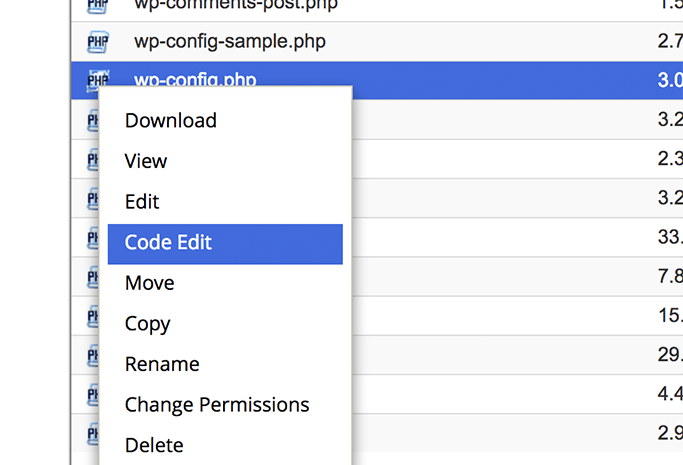The height and width of the screenshot is (465, 683).
Task: Select the Move menu option
Action: click(x=149, y=283)
